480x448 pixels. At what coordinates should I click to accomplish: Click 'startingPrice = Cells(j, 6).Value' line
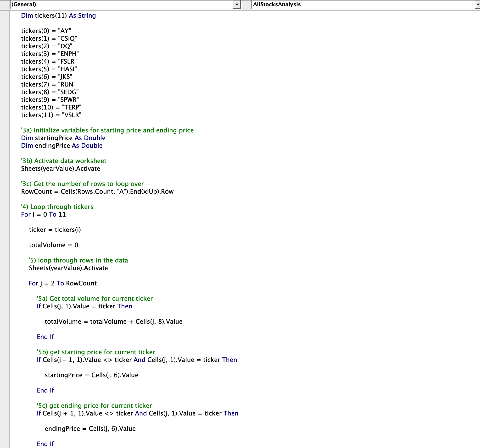(x=91, y=375)
